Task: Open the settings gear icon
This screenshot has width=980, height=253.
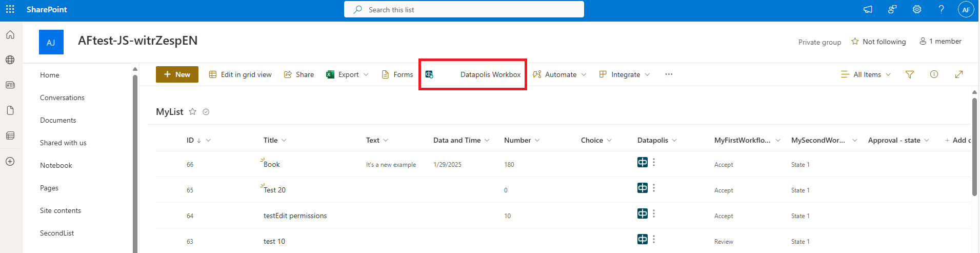Action: (917, 9)
